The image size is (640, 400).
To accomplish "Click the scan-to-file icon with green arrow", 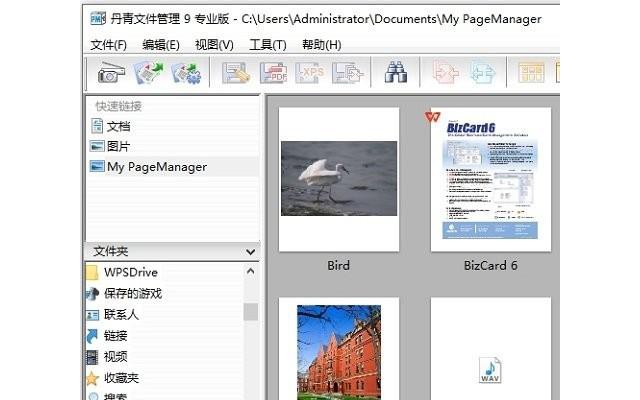I will [x=149, y=73].
